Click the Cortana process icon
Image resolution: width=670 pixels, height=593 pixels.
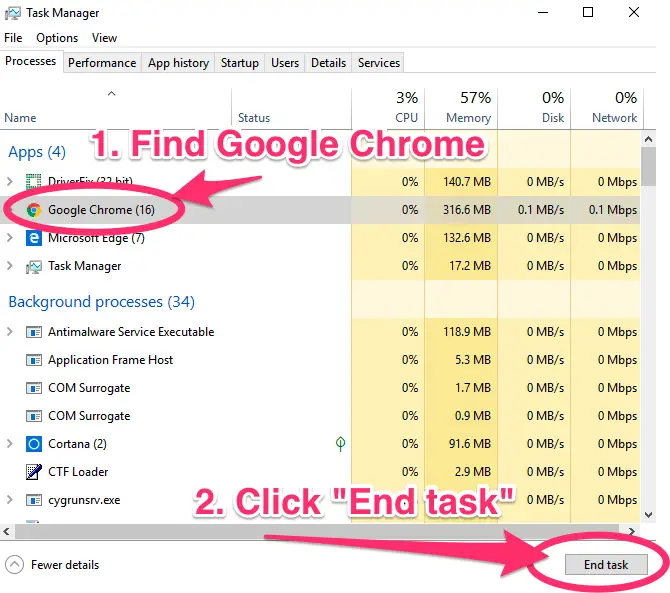click(x=33, y=444)
